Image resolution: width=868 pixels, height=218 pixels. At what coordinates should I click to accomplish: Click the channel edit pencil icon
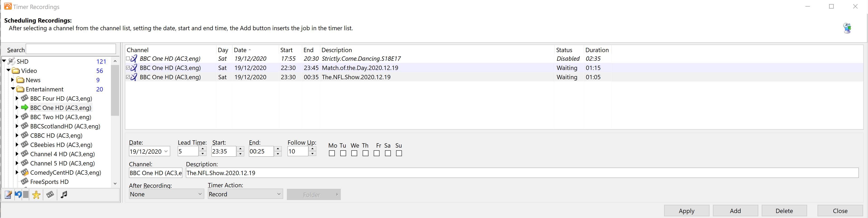8,195
